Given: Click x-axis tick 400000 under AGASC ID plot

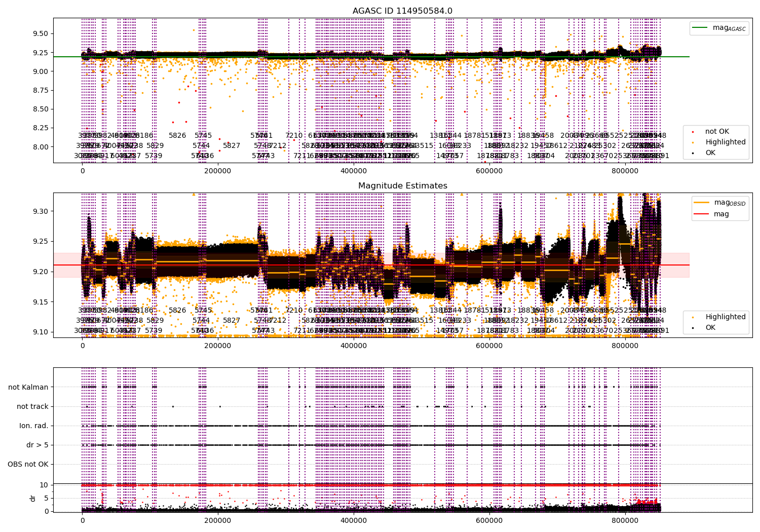Looking at the screenshot, I should (354, 171).
